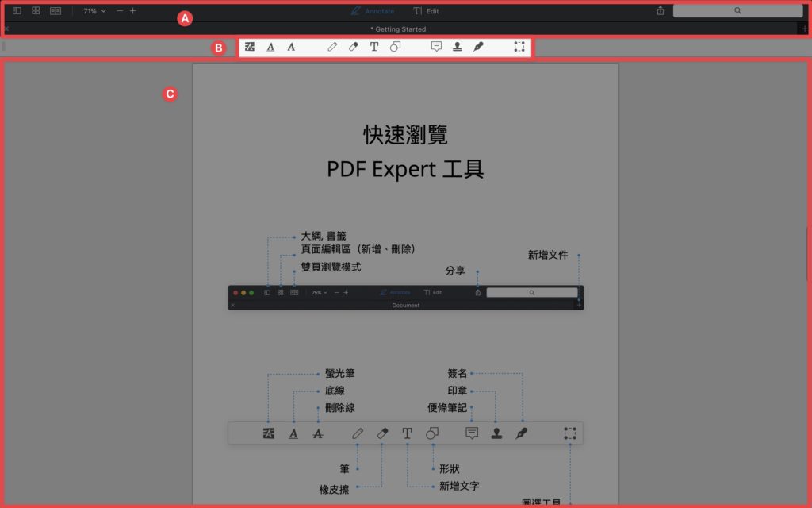Image resolution: width=812 pixels, height=508 pixels.
Task: Select the Highlight tool in the annotation bar
Action: [x=250, y=47]
